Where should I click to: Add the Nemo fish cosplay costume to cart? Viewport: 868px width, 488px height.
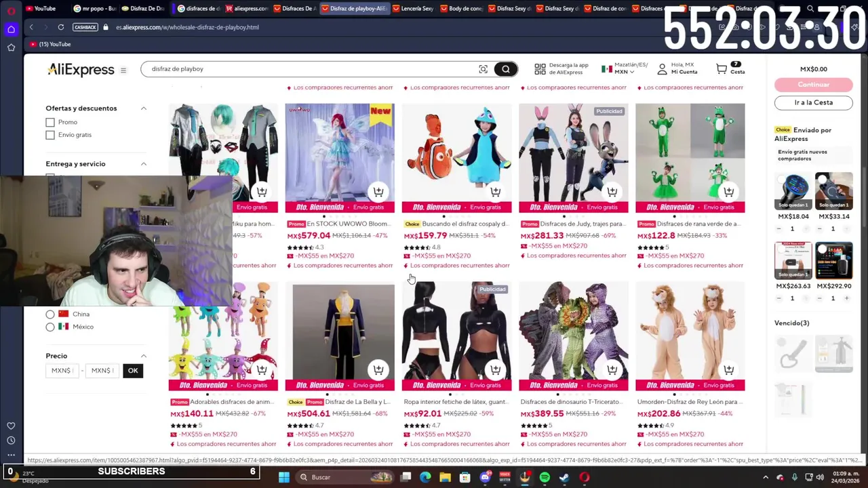tap(495, 192)
